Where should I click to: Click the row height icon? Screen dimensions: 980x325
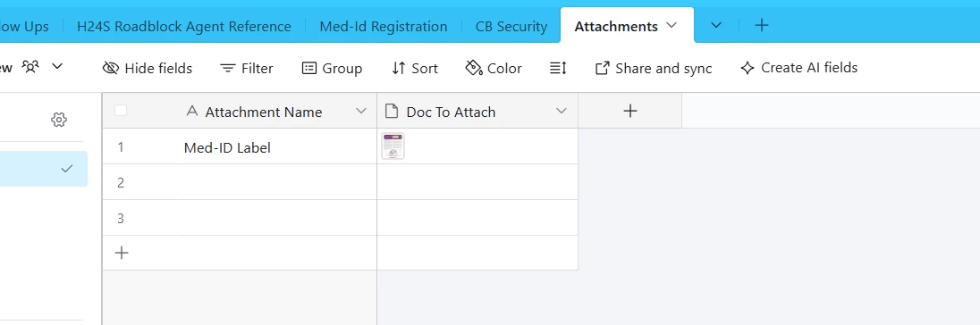pos(558,68)
